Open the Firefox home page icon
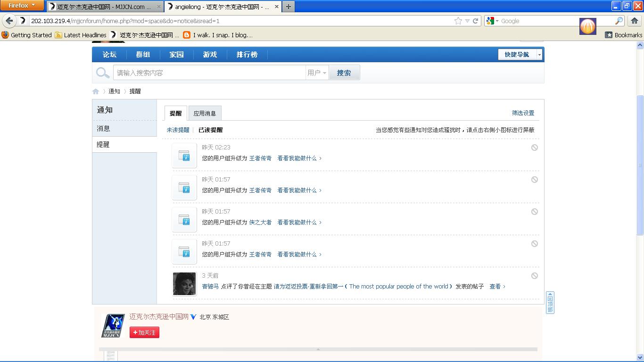 click(x=634, y=21)
